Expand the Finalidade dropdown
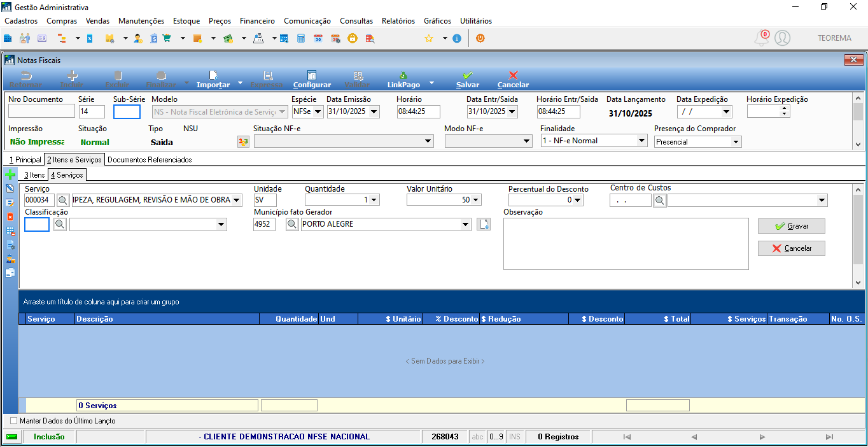This screenshot has height=447, width=868. click(642, 141)
